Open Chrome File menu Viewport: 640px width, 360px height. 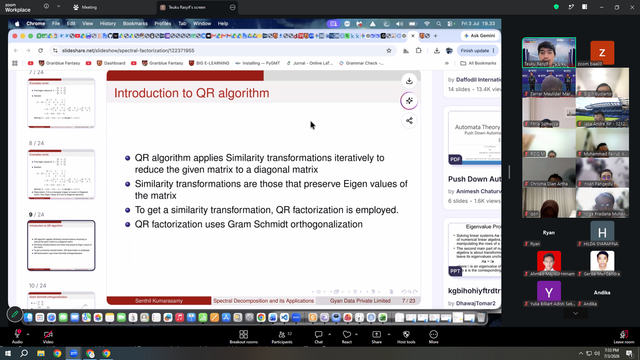(56, 24)
